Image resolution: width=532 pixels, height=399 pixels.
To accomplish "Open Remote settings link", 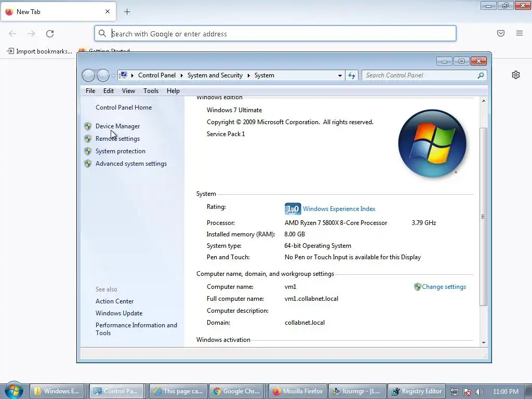I will (117, 138).
